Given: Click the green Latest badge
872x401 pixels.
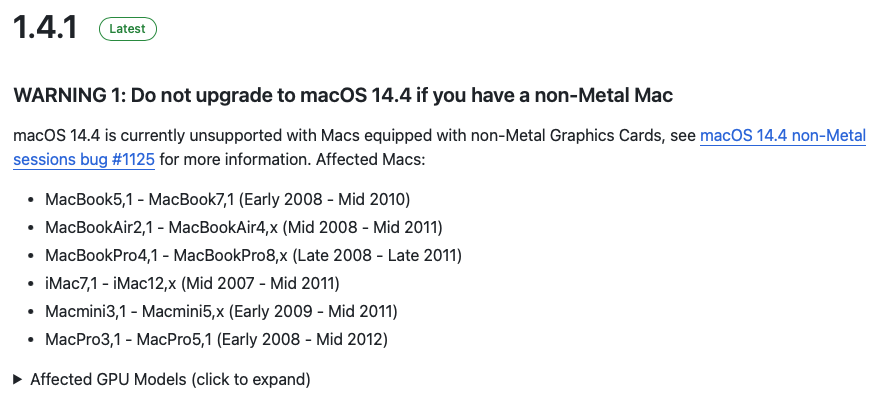Looking at the screenshot, I should (x=128, y=29).
